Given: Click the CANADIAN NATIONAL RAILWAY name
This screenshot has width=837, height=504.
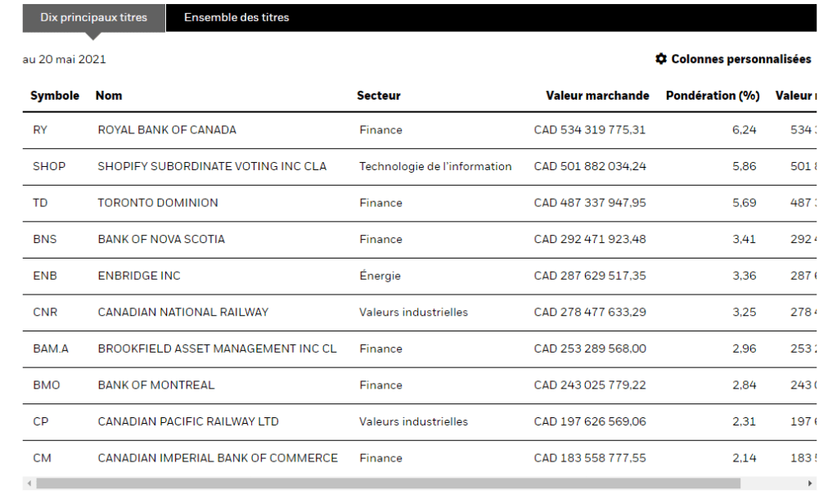Looking at the screenshot, I should coord(183,312).
